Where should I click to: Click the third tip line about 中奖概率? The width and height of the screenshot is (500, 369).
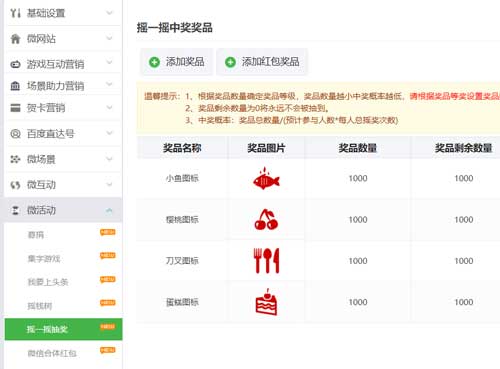tap(292, 120)
